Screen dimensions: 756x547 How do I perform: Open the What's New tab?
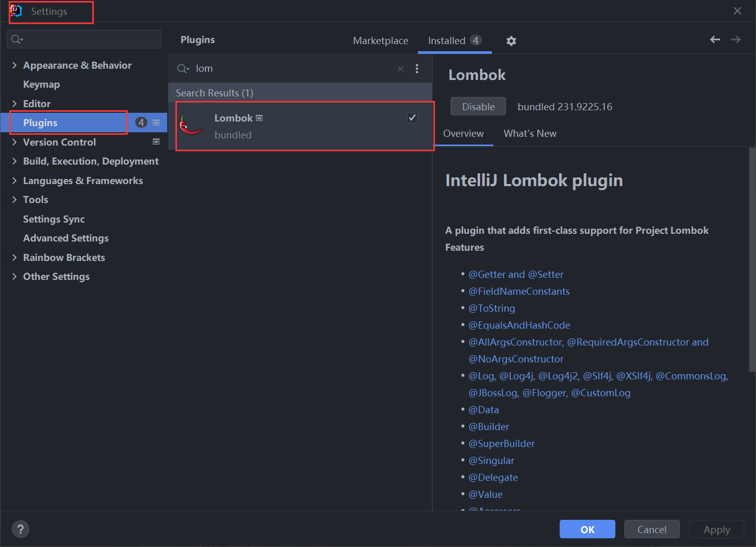[x=530, y=133]
